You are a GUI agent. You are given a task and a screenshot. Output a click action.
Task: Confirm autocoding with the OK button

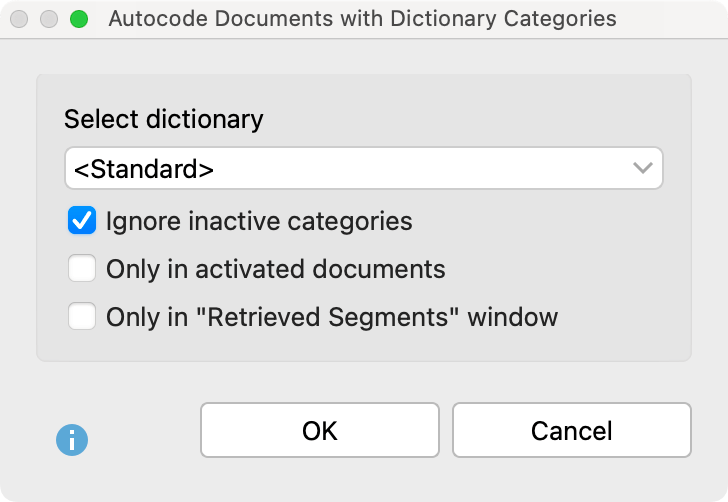click(320, 430)
